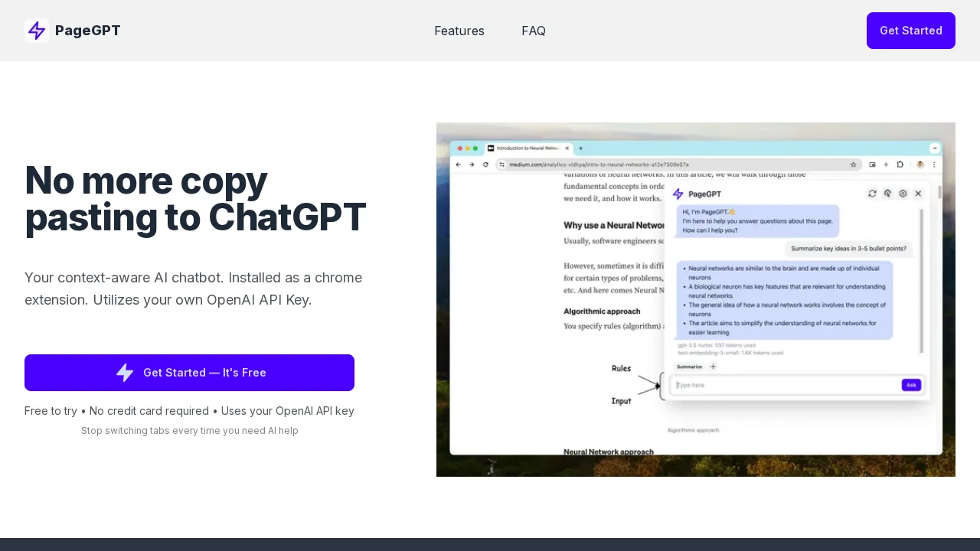Reload the medium.com page with the refresh icon
The width and height of the screenshot is (980, 551).
[485, 165]
